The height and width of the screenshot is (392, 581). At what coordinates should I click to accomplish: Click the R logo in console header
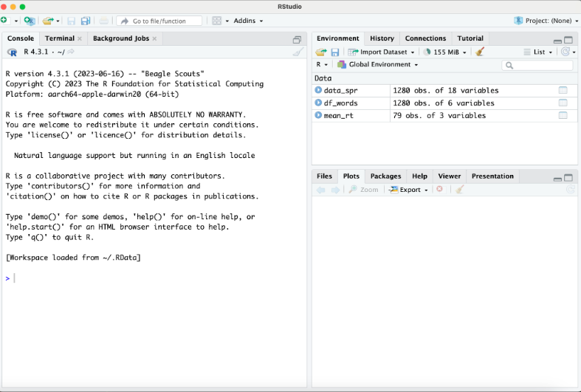point(12,52)
